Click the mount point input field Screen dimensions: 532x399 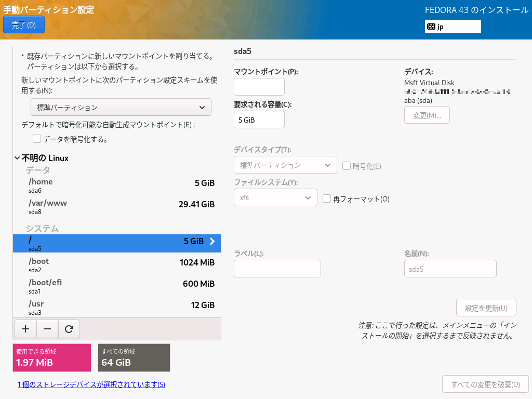click(259, 87)
